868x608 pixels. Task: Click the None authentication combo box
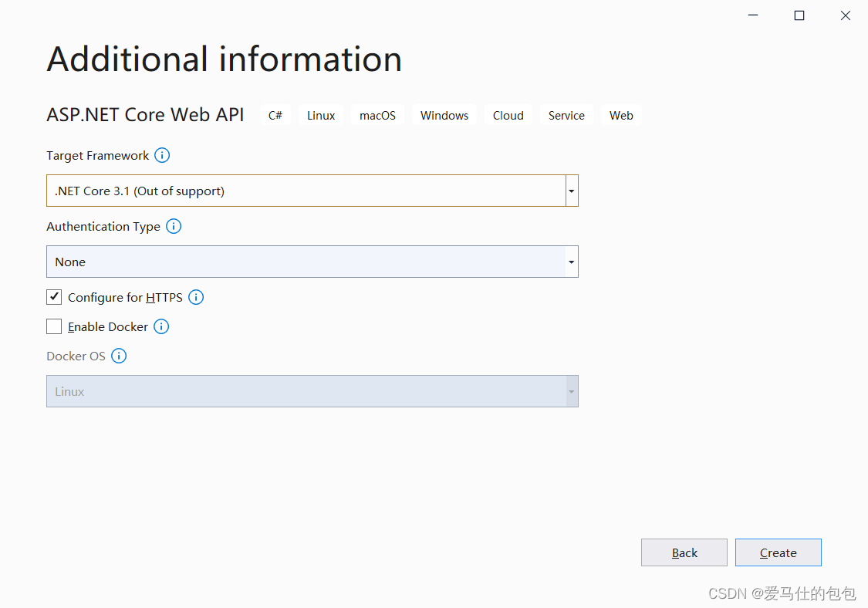[312, 262]
